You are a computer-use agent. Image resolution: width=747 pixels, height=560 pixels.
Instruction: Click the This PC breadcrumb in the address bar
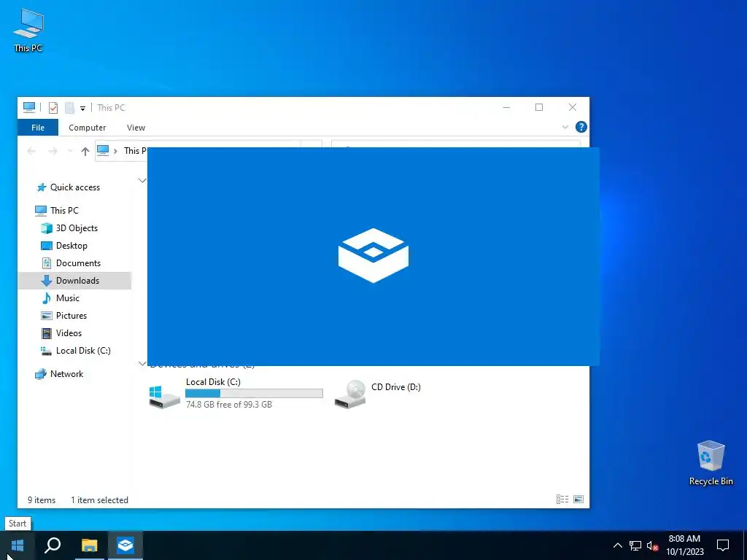[135, 151]
